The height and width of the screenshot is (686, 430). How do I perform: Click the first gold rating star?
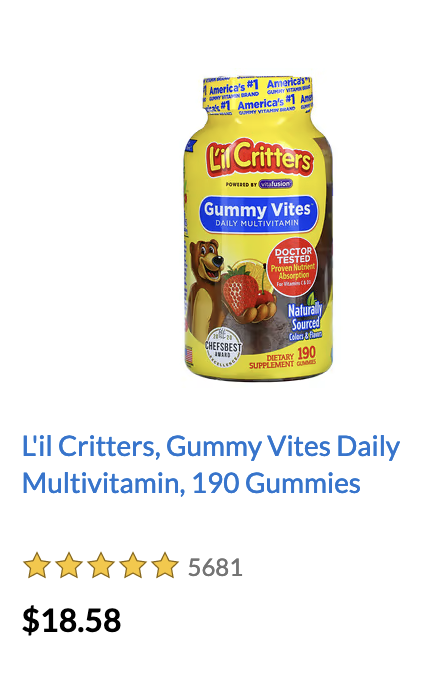click(x=36, y=565)
